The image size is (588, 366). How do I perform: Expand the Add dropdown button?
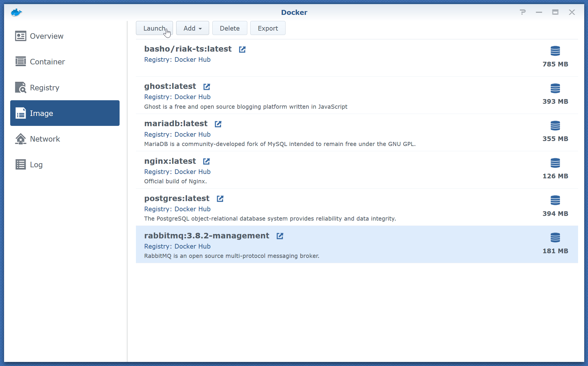(x=192, y=28)
